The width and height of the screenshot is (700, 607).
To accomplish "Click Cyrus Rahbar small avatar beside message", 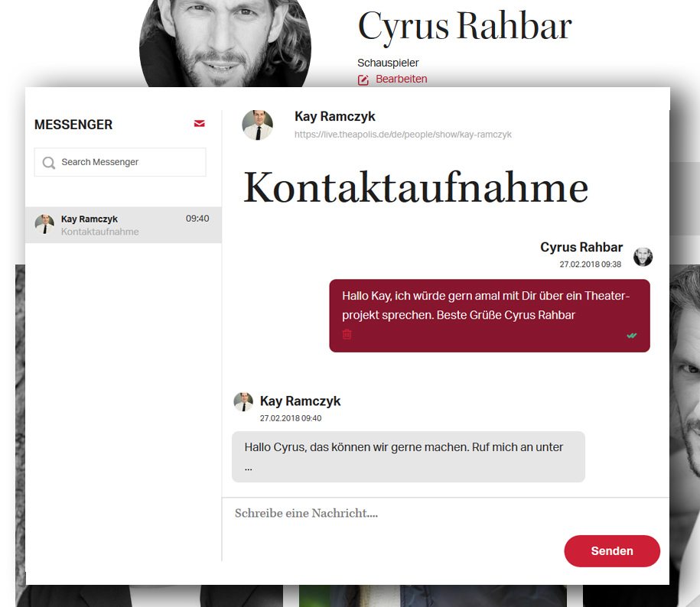I will point(643,257).
